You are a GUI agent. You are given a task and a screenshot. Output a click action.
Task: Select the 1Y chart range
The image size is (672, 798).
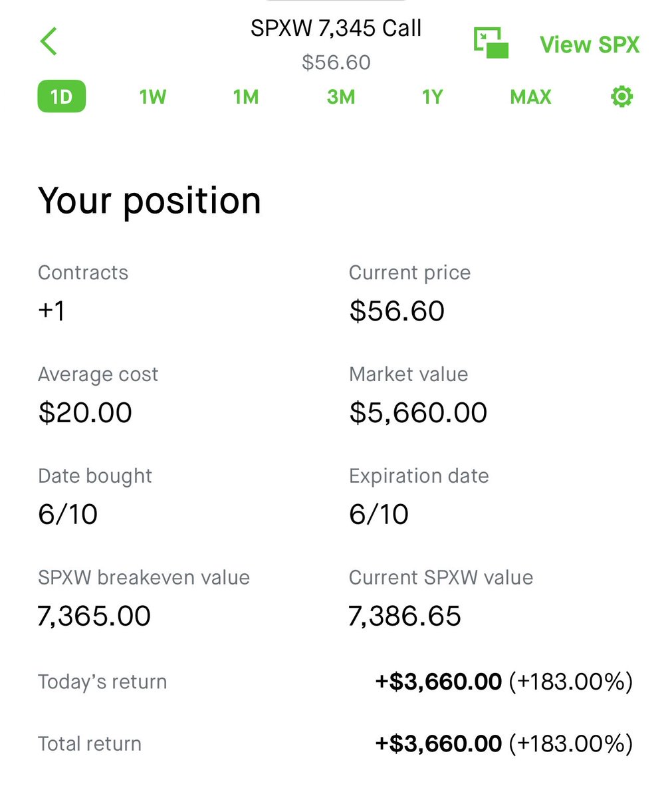pos(432,97)
